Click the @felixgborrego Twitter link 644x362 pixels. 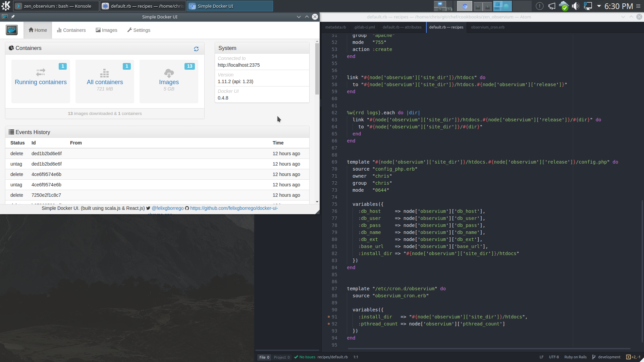[167, 208]
